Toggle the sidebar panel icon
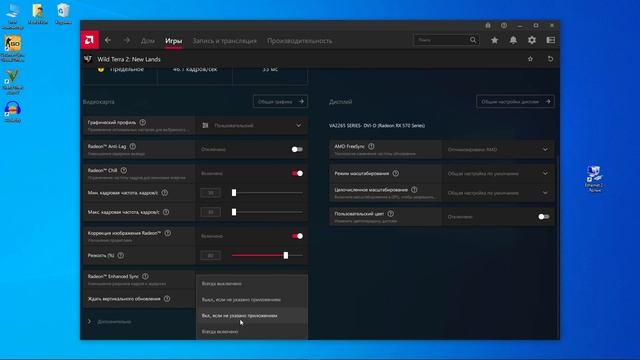The height and width of the screenshot is (360, 640). point(551,40)
